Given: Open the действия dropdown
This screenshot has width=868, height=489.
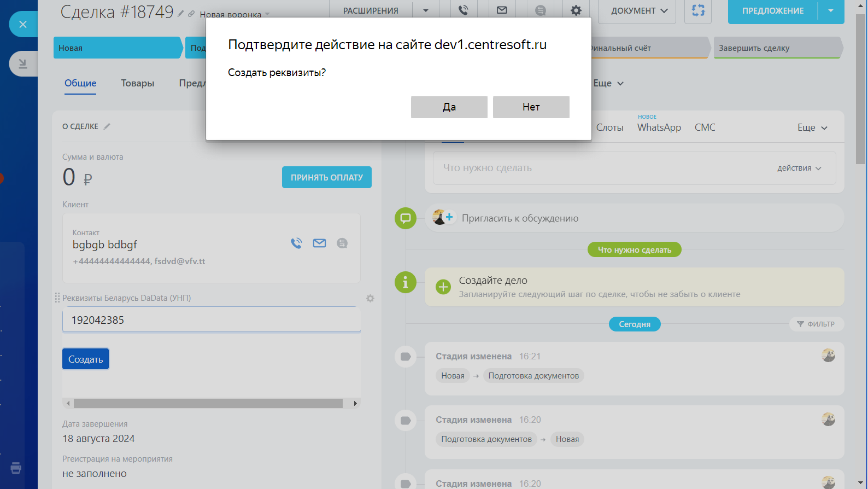Looking at the screenshot, I should point(799,168).
